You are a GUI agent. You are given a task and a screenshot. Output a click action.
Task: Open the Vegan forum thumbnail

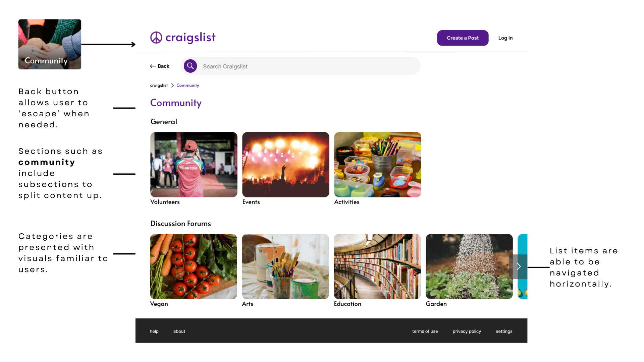(193, 266)
